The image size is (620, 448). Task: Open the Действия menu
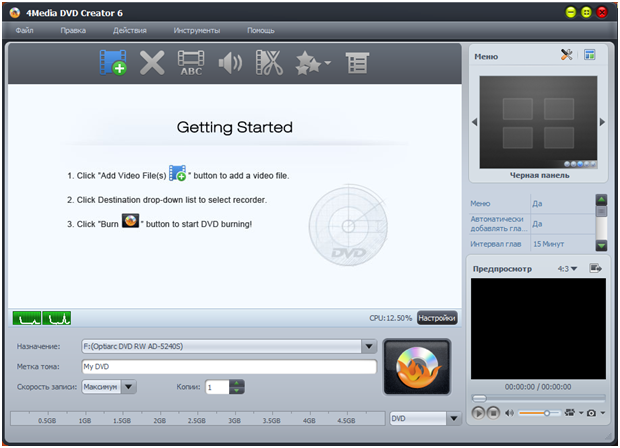[x=130, y=30]
